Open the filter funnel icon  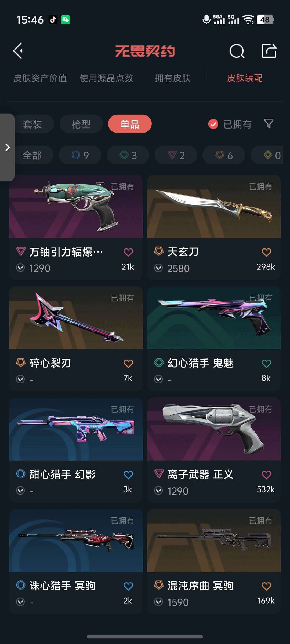click(x=269, y=124)
